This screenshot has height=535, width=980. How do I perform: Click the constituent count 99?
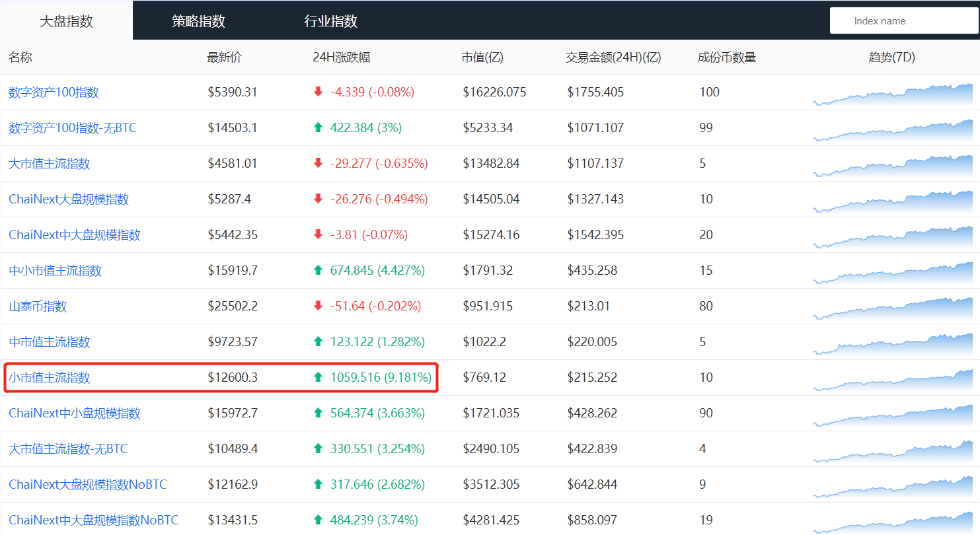pyautogui.click(x=706, y=128)
